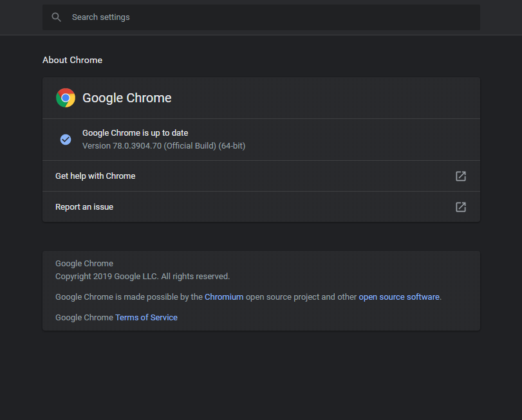522x420 pixels.
Task: Open external link icon for Get help
Action: click(x=461, y=176)
